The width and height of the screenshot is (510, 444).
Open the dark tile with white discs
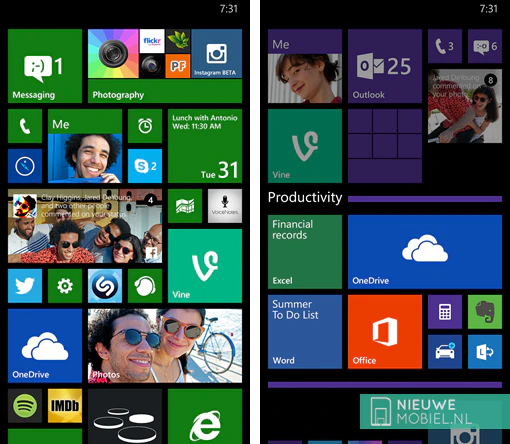pyautogui.click(x=125, y=417)
